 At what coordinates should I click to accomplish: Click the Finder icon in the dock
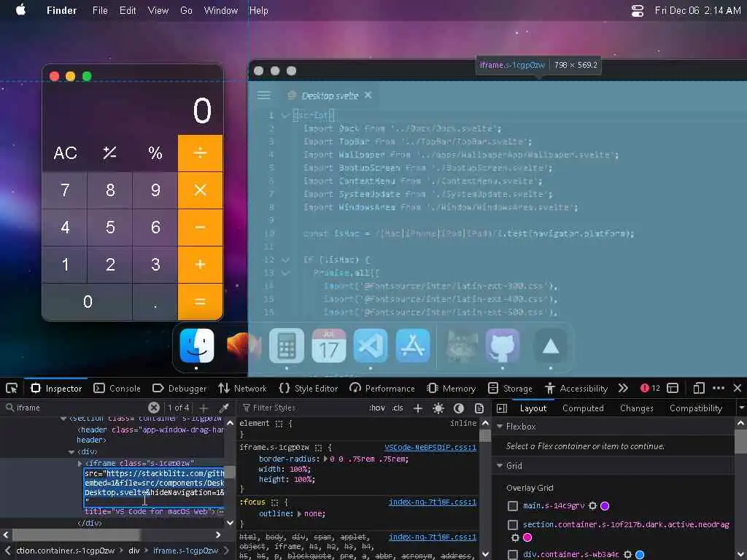tap(196, 345)
